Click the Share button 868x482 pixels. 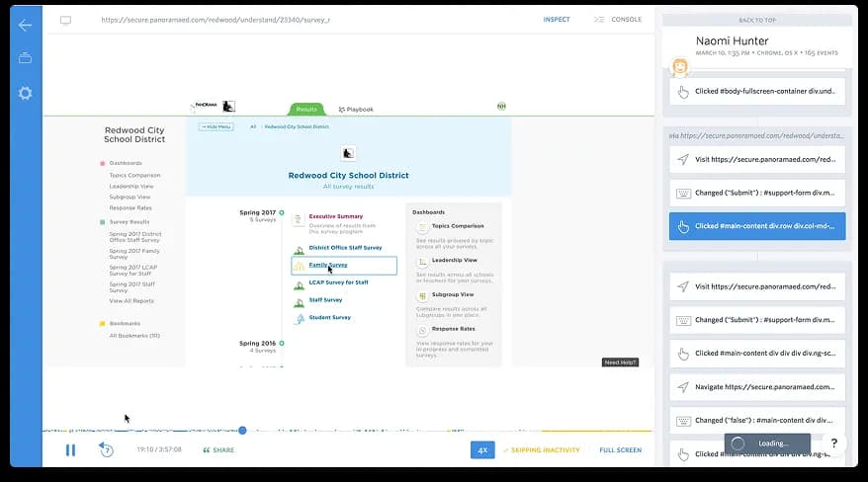tap(218, 450)
